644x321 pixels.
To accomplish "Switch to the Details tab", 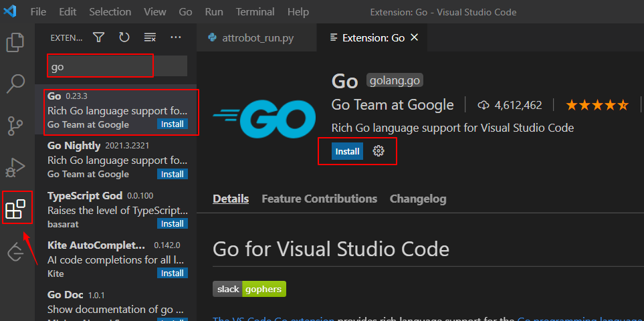I will [x=231, y=199].
